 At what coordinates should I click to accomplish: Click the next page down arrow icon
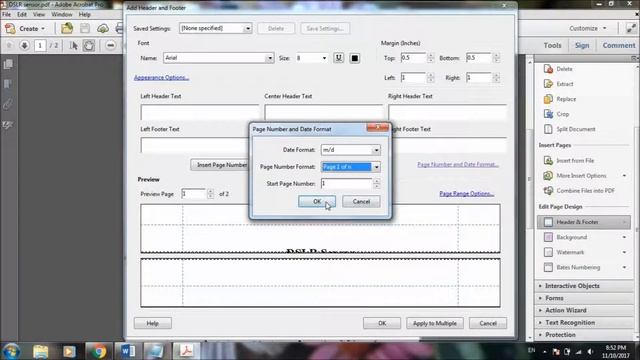24,45
